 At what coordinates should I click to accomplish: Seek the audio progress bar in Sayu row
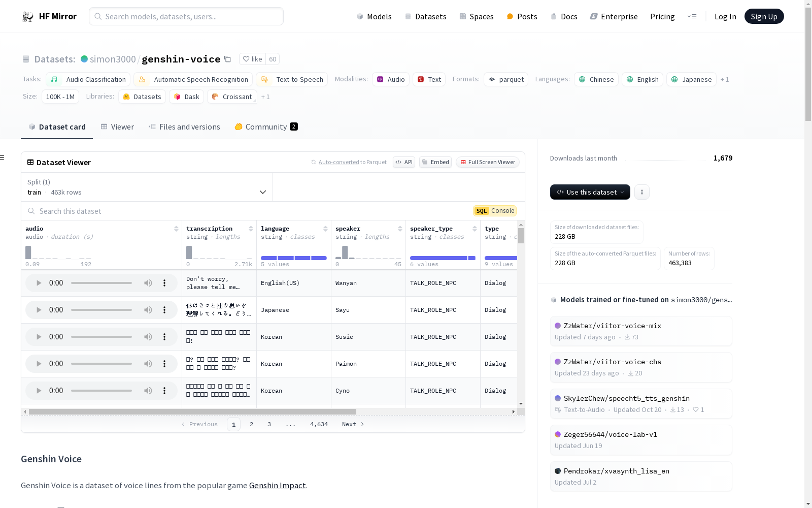tap(101, 310)
